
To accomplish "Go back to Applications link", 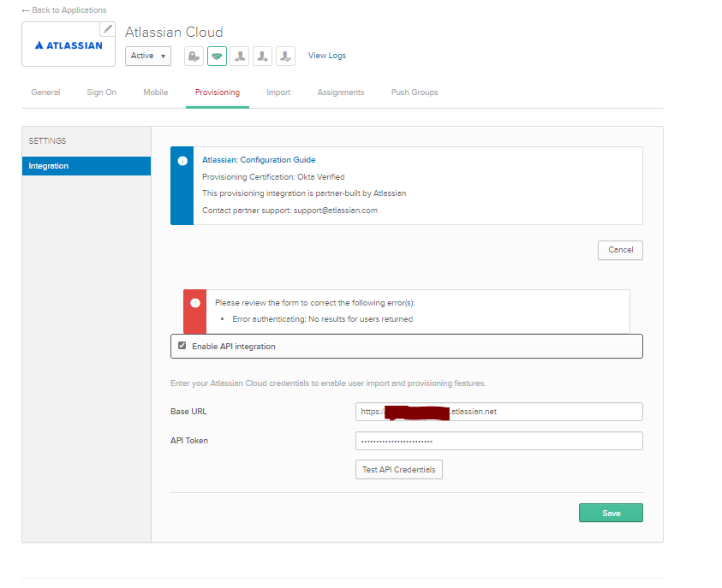I will (x=64, y=10).
